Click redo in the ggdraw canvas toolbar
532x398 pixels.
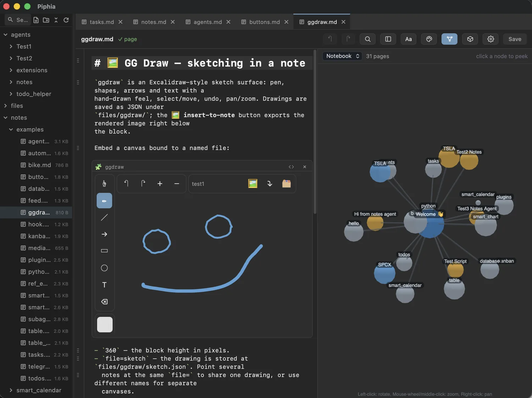tap(143, 183)
